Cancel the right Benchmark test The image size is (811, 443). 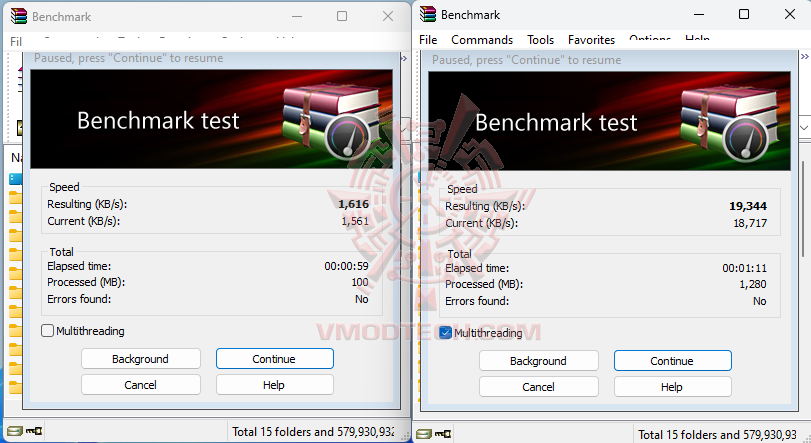point(538,387)
